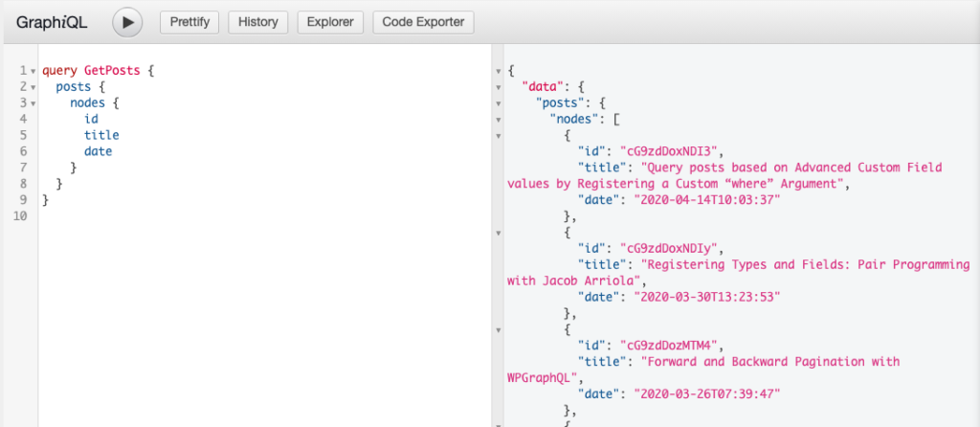Fold the "nodes" array in the results

pos(498,120)
